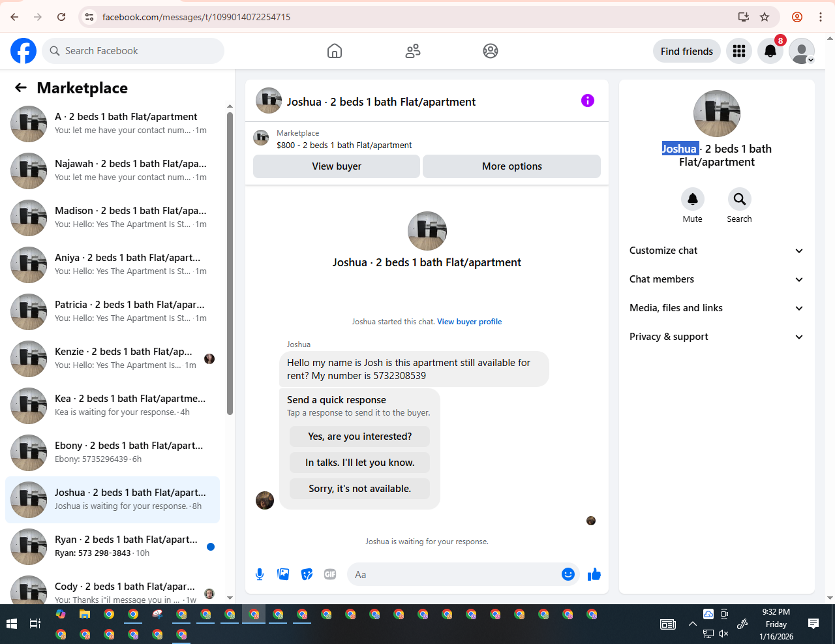Open the Notifications bell with badge 8
The height and width of the screenshot is (644, 835).
pyautogui.click(x=770, y=51)
